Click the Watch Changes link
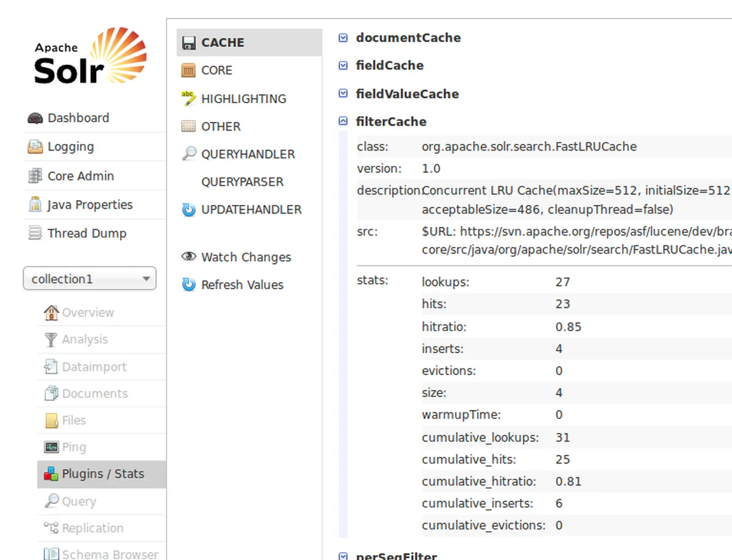The image size is (732, 560). click(246, 257)
